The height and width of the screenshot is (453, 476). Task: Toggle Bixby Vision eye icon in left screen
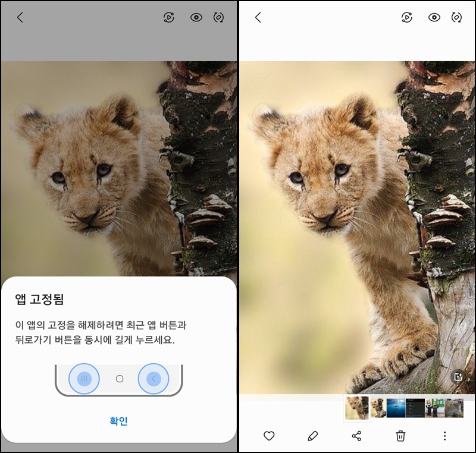196,18
